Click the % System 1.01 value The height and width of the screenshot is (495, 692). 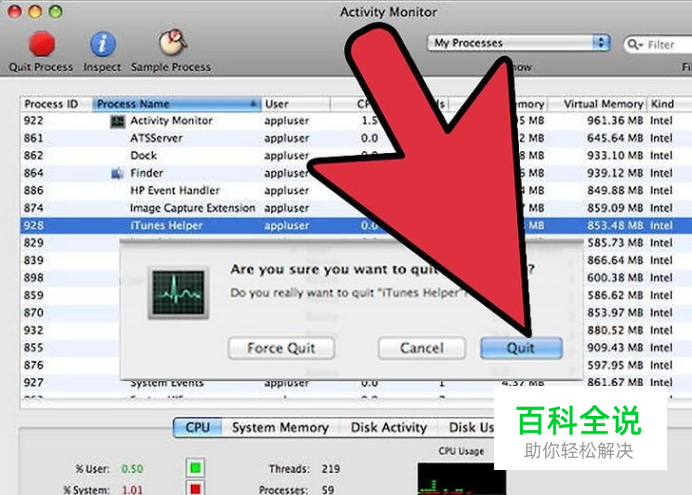tap(132, 490)
